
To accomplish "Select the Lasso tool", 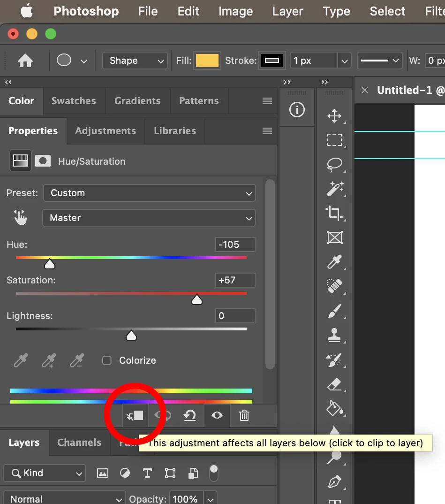I will pyautogui.click(x=334, y=165).
